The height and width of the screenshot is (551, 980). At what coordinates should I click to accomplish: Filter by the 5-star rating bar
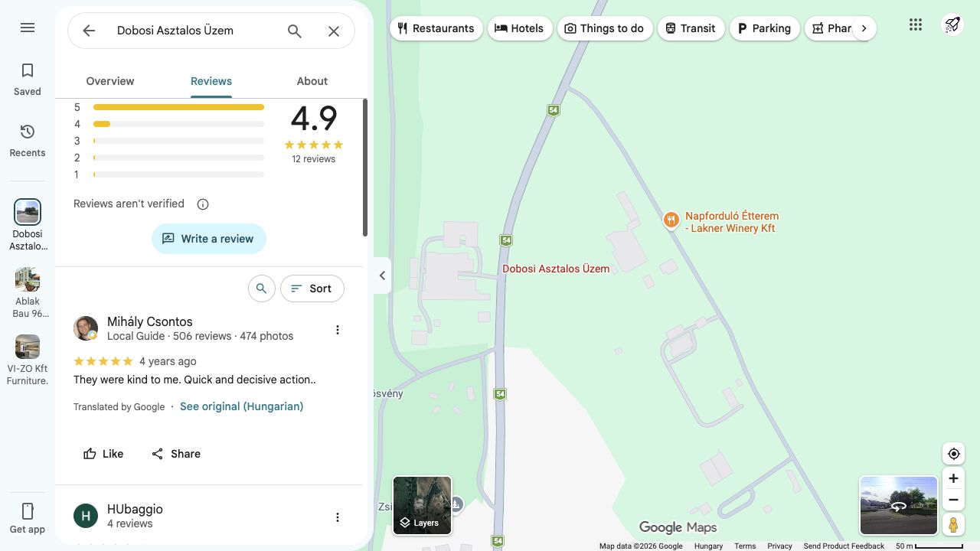coord(168,107)
